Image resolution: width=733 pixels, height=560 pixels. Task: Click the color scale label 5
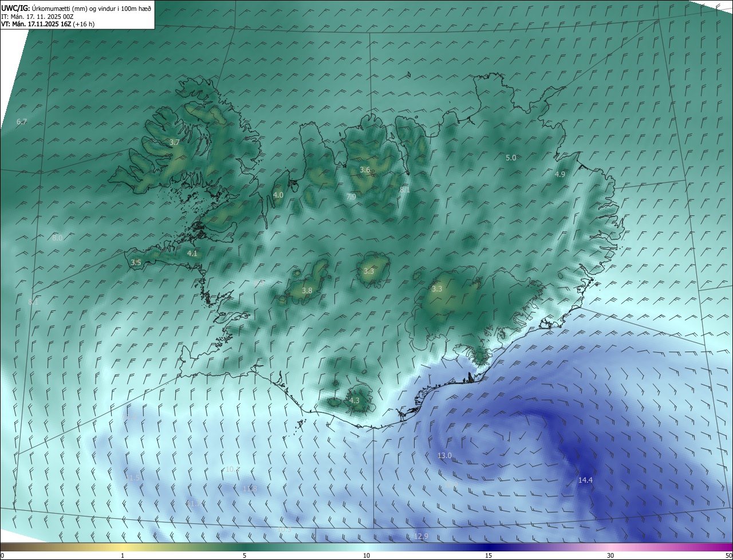(x=245, y=555)
